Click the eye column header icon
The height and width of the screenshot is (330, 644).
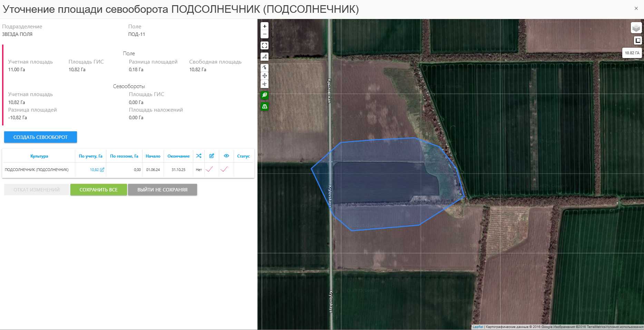coord(226,156)
